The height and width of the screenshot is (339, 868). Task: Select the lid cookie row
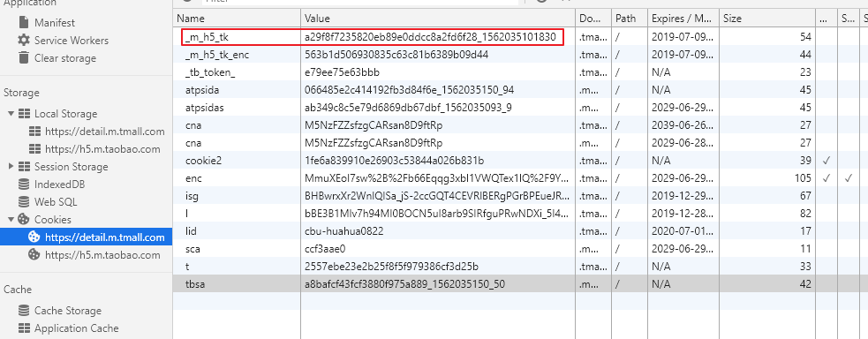click(x=520, y=231)
